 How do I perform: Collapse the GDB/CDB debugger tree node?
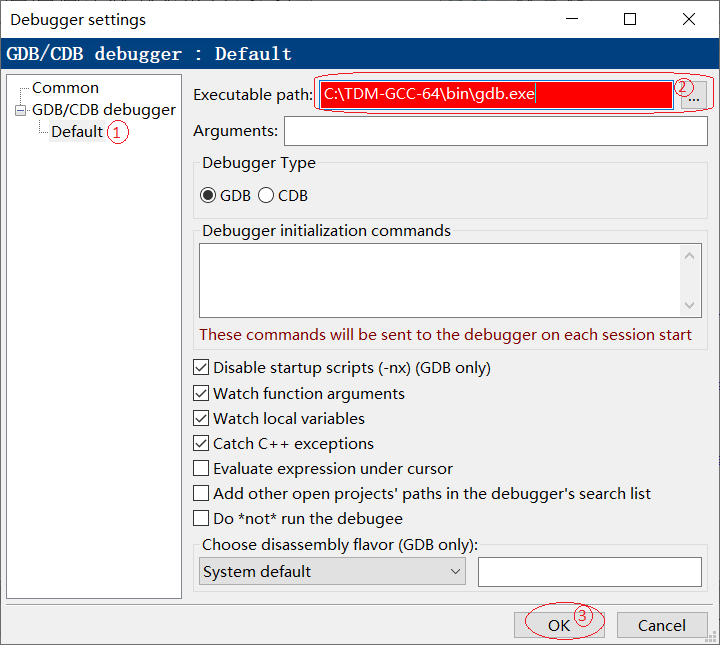(20, 111)
